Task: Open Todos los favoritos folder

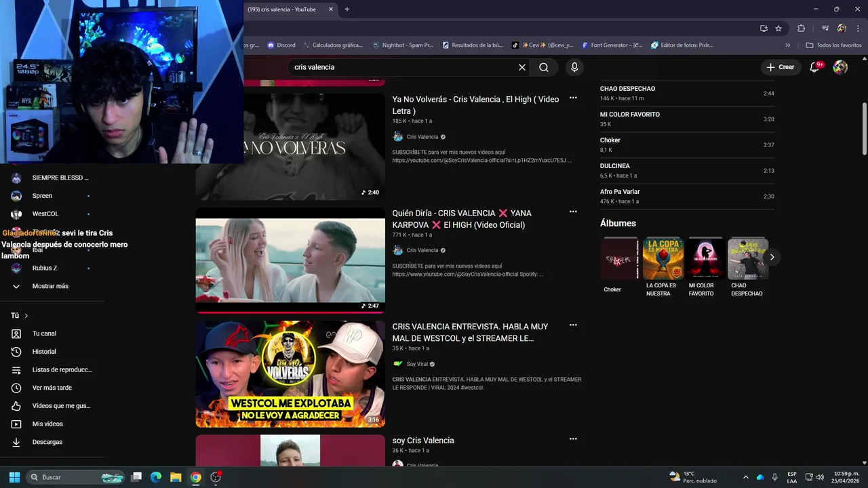Action: click(x=833, y=45)
